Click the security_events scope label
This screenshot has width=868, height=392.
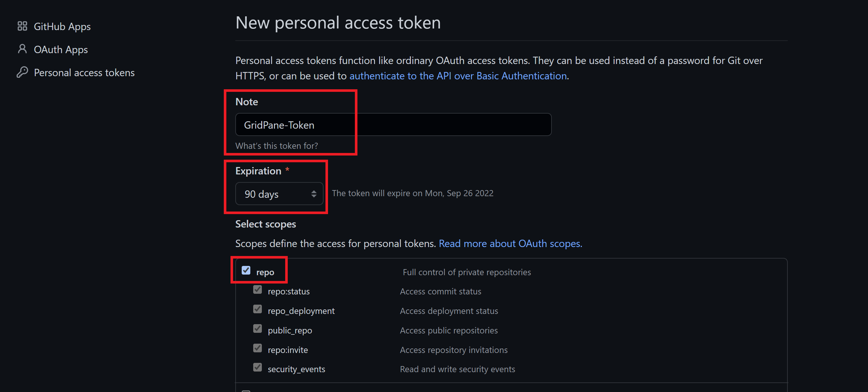296,369
